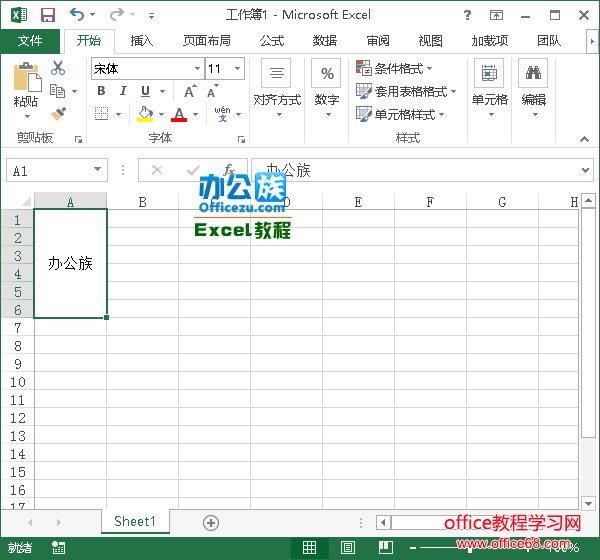Screen dimensions: 600x560
Task: Open Cell Styles menu
Action: tap(400, 114)
